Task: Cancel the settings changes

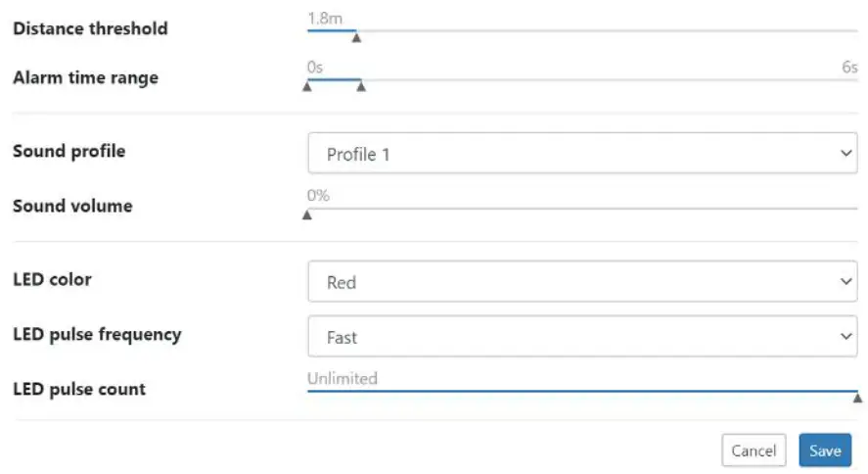Action: 754,450
